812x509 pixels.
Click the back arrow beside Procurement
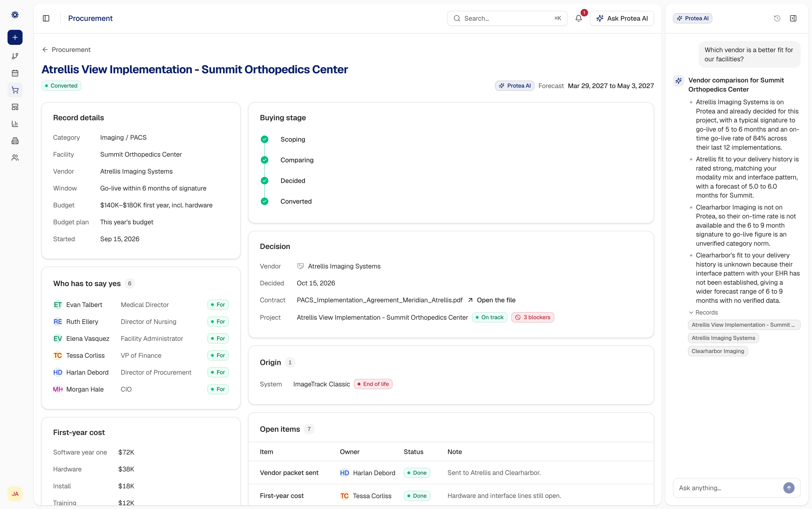[45, 50]
